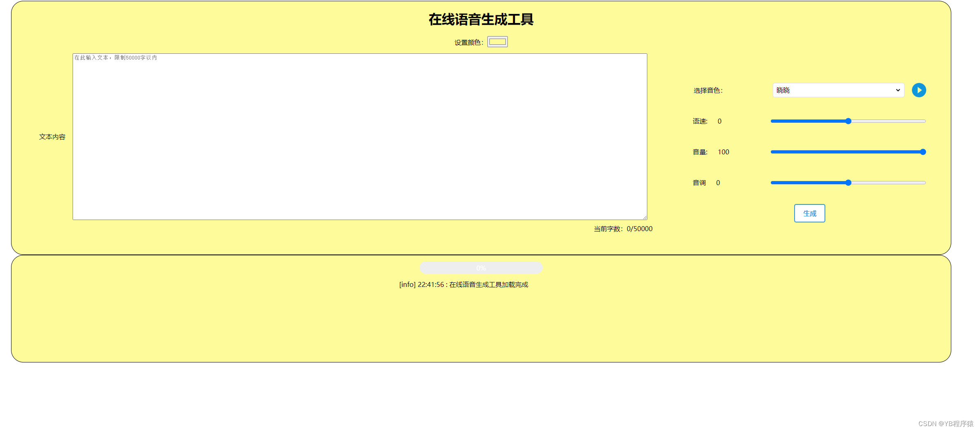Screen dimensions: 980x431
Task: Click the 生成 generate button
Action: 809,213
